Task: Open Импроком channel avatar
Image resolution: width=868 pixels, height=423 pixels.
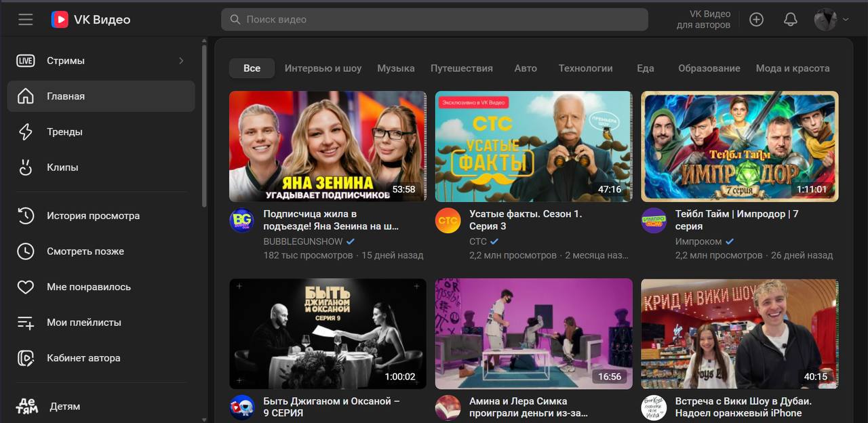Action: 654,221
